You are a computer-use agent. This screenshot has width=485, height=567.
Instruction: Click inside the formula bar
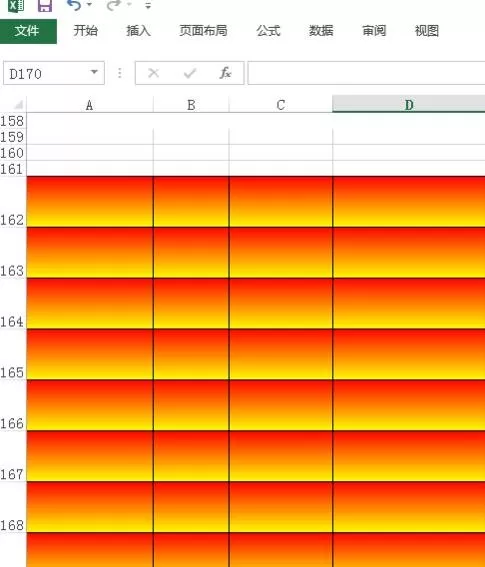pos(366,73)
